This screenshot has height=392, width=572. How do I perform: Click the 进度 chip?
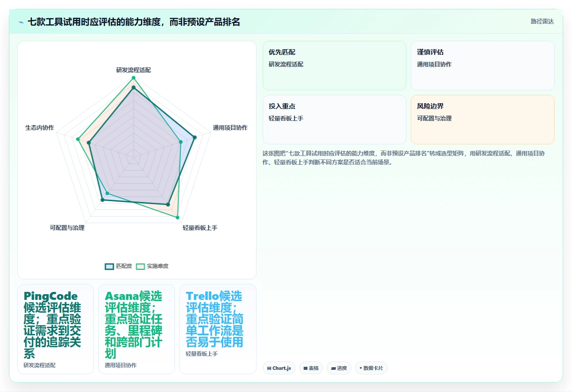(339, 368)
